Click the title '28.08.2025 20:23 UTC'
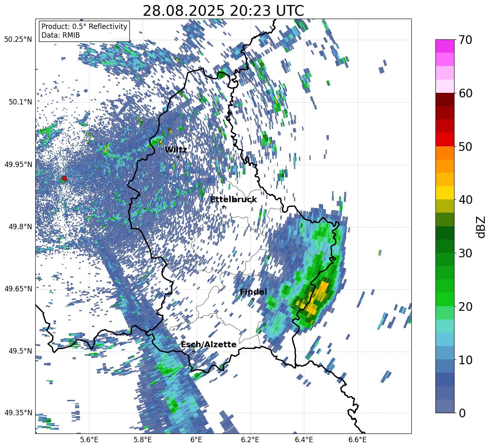The height and width of the screenshot is (448, 491). click(223, 11)
